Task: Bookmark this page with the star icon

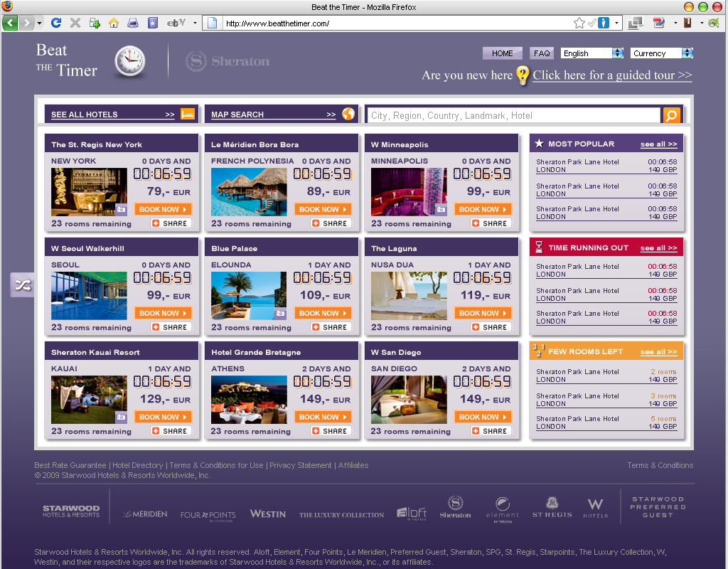Action: 579,23
